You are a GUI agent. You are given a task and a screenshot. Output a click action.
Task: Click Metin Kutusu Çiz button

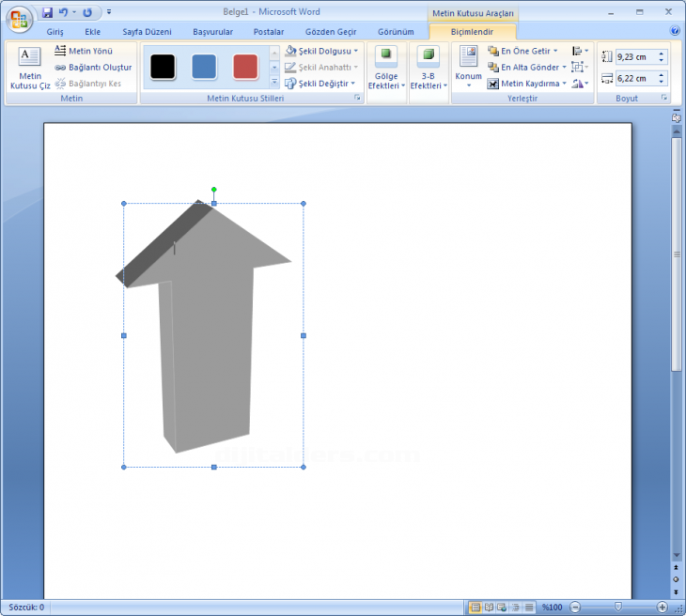coord(30,68)
